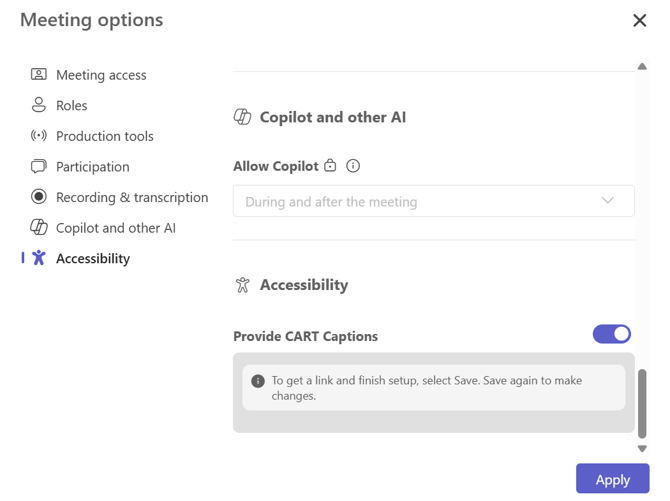Expand the dropdown chevron for Copilot timing
This screenshot has height=501, width=670.
point(607,201)
